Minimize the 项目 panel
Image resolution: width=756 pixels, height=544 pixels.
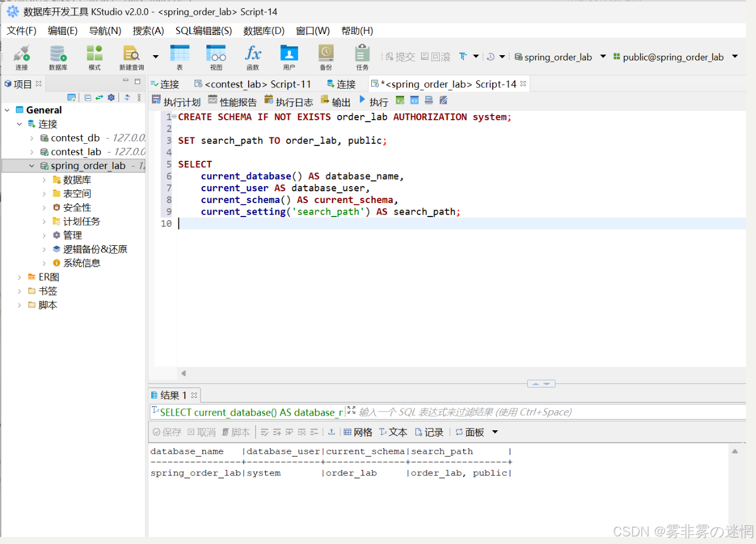[x=126, y=81]
